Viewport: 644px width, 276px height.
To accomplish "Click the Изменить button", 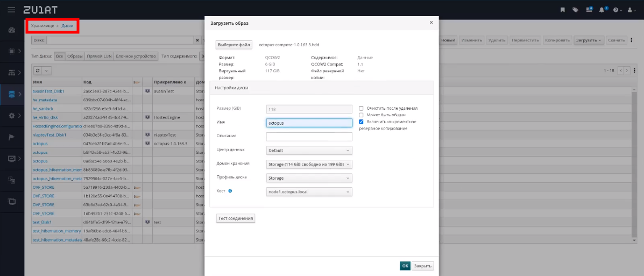I will [x=471, y=40].
